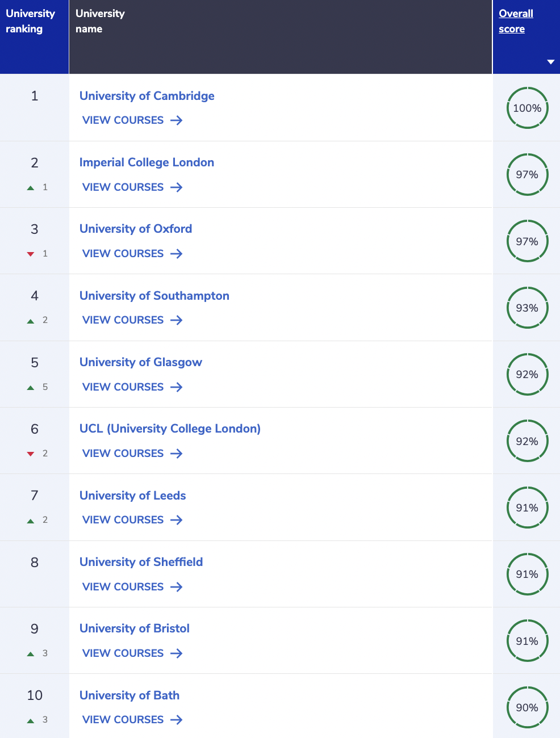This screenshot has width=560, height=738.
Task: Click the 100% score circle for Cambridge
Action: (527, 108)
